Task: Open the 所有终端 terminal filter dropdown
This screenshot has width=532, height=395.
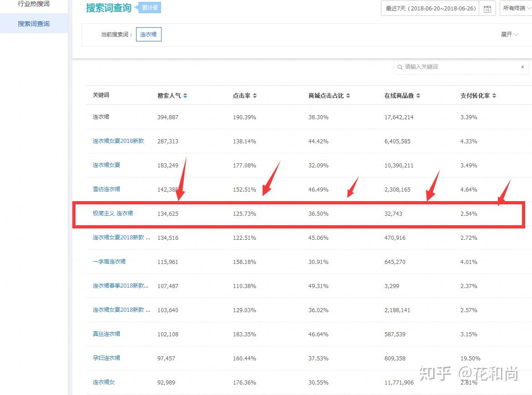Action: tap(516, 8)
